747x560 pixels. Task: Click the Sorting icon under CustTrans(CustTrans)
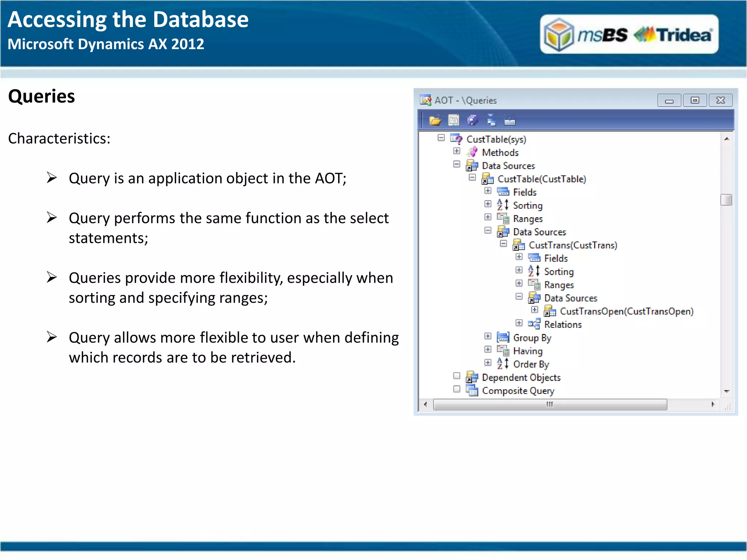(x=534, y=271)
